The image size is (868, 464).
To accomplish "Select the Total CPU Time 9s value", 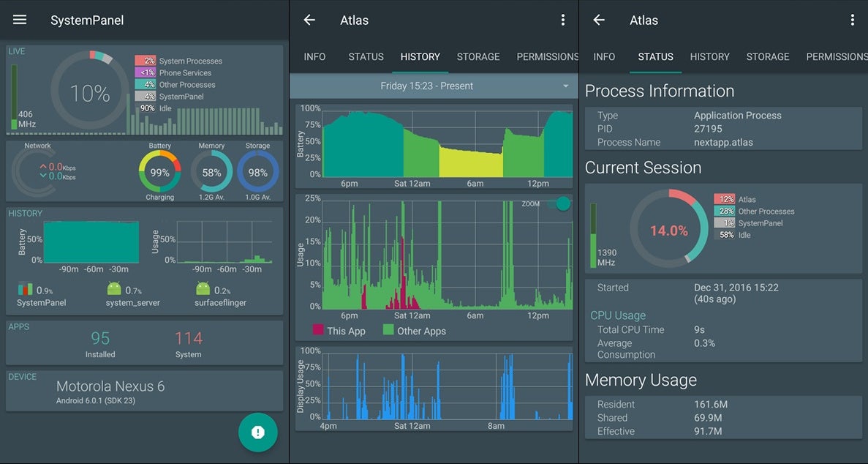I will click(x=699, y=329).
